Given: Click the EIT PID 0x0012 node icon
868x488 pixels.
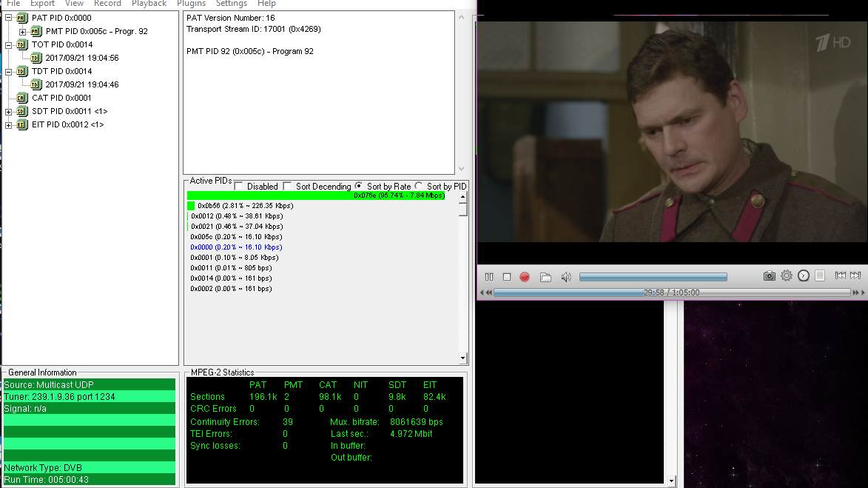Looking at the screenshot, I should [x=21, y=124].
